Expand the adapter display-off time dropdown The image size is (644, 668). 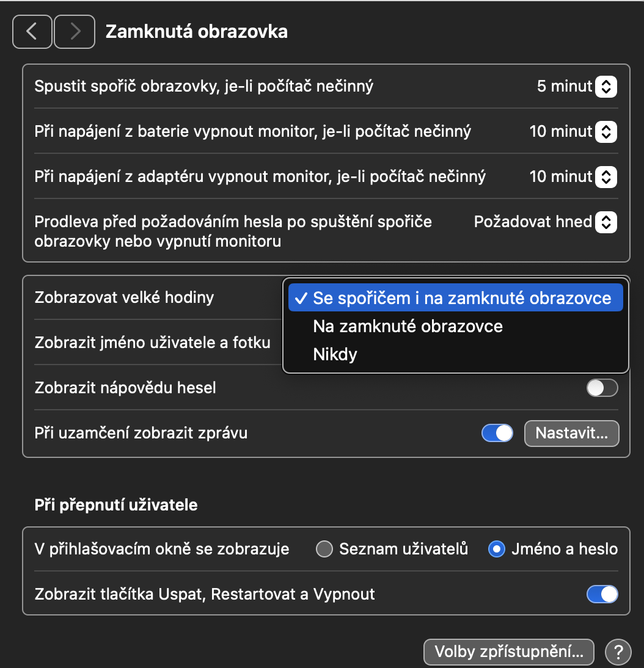point(605,177)
